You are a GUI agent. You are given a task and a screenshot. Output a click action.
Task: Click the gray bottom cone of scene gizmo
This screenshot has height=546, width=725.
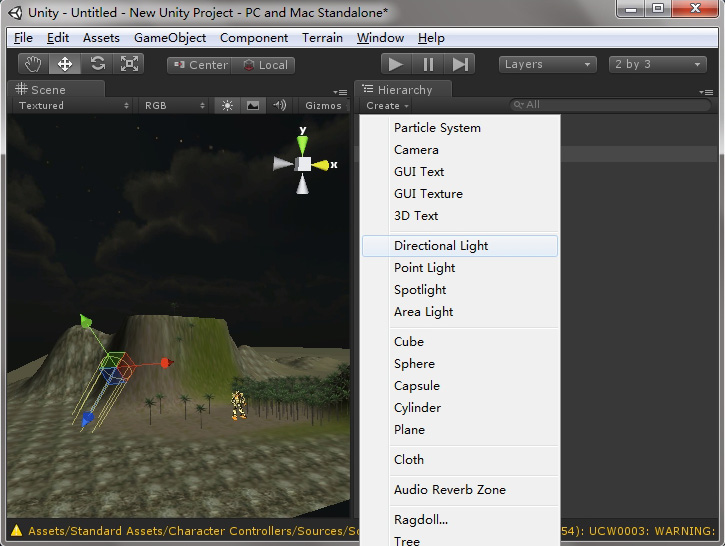click(x=302, y=184)
